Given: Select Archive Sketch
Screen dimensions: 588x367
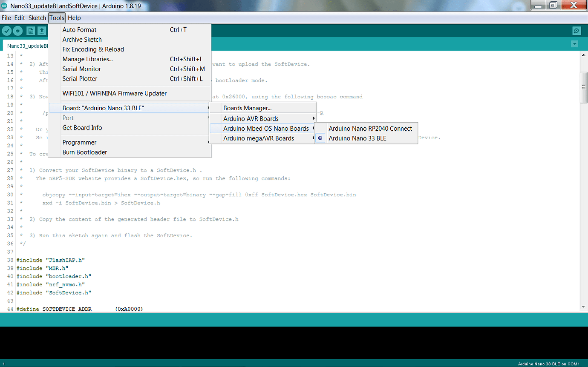Looking at the screenshot, I should coord(130,40).
